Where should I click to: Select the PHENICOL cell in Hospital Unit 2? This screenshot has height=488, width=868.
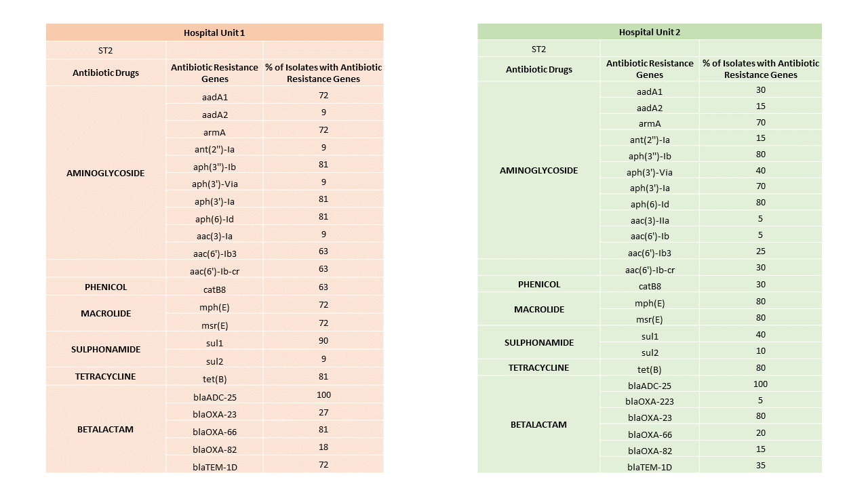[x=538, y=285]
